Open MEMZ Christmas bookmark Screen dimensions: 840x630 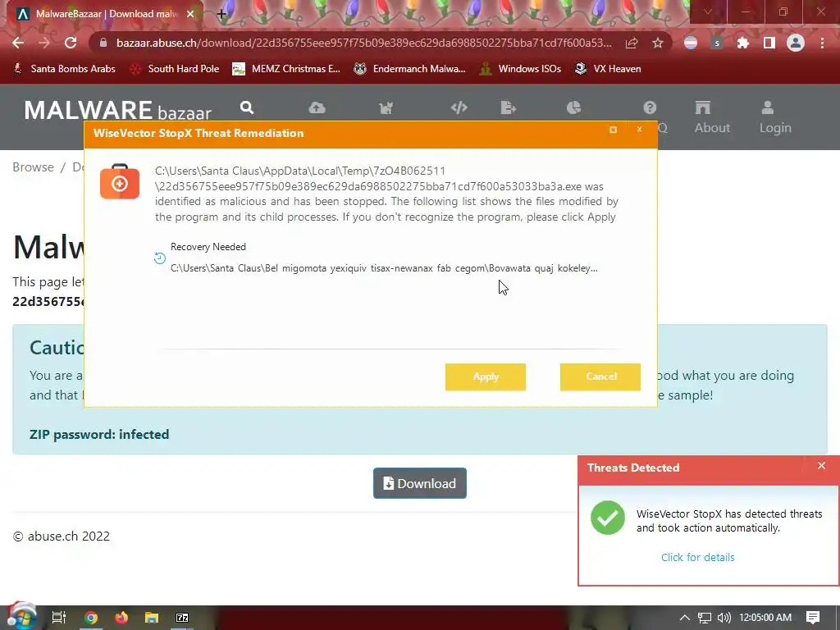click(x=286, y=69)
